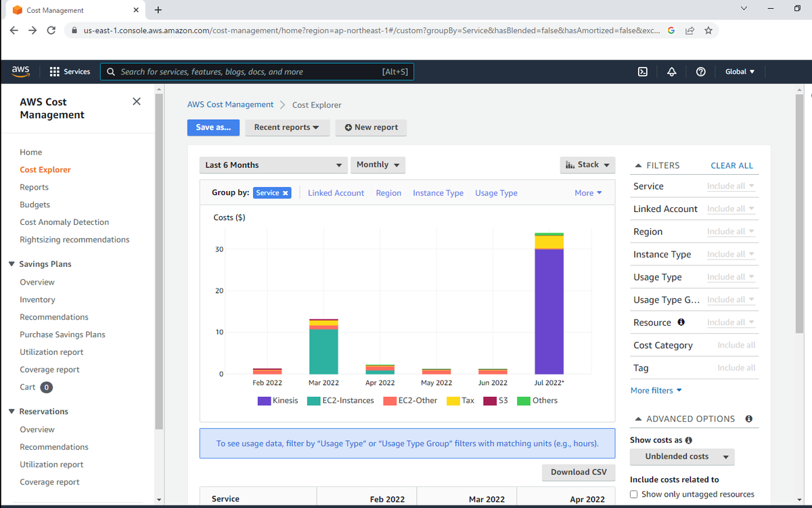Screen dimensions: 812x508
Task: Open the Instance Type filter dropdown
Action: click(x=731, y=255)
